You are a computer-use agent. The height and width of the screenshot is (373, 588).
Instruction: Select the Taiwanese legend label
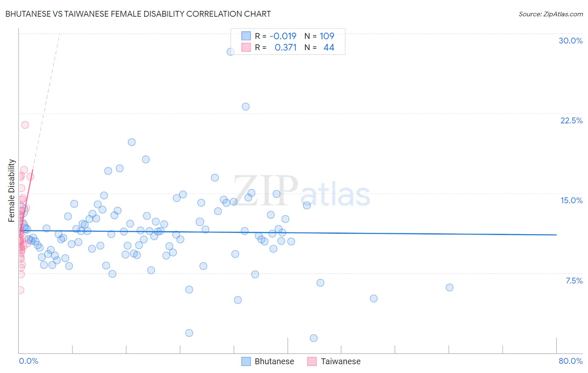tap(340, 361)
